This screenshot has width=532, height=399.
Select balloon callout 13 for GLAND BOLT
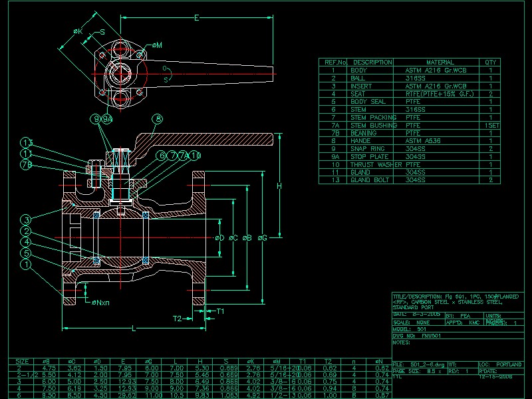(25, 143)
